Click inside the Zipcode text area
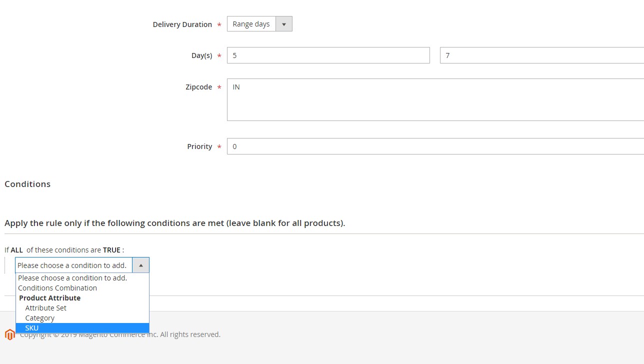This screenshot has width=644, height=364. click(435, 99)
